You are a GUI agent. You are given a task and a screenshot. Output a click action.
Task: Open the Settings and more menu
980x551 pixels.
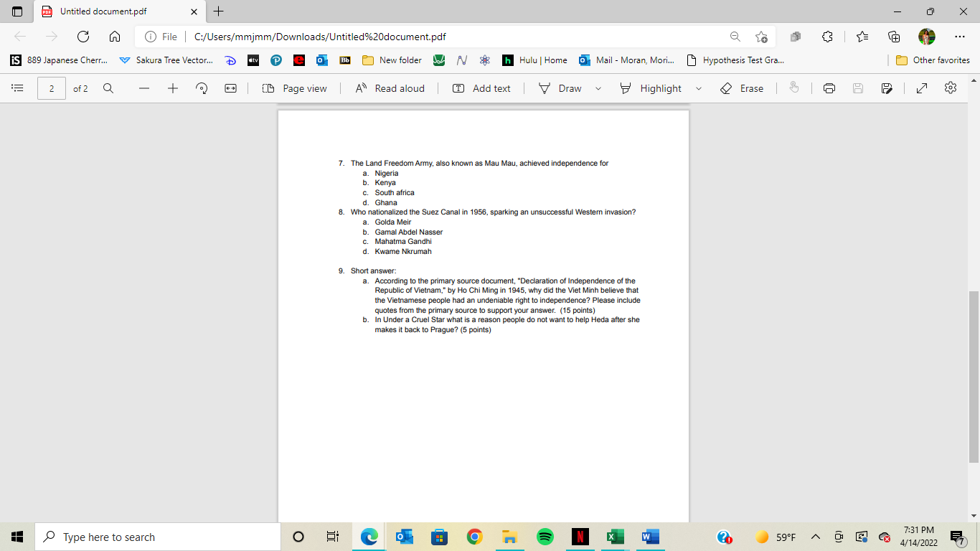pos(960,36)
